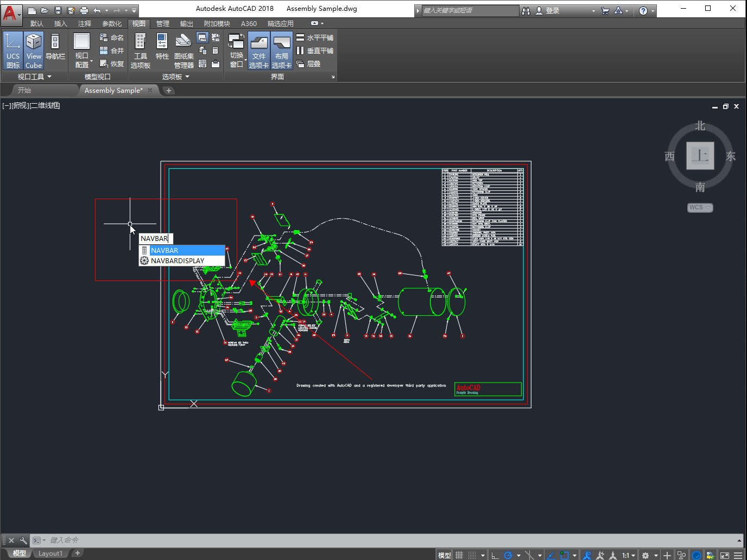This screenshot has width=747, height=560.
Task: Open the Autodesk App Store cart icon
Action: [x=605, y=10]
